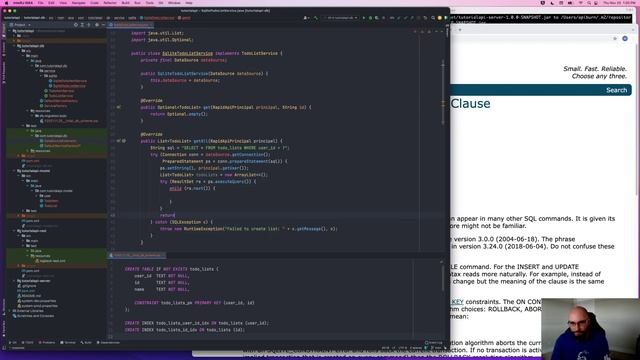
Task: Click override gutter icon beside get method
Action: point(118,107)
